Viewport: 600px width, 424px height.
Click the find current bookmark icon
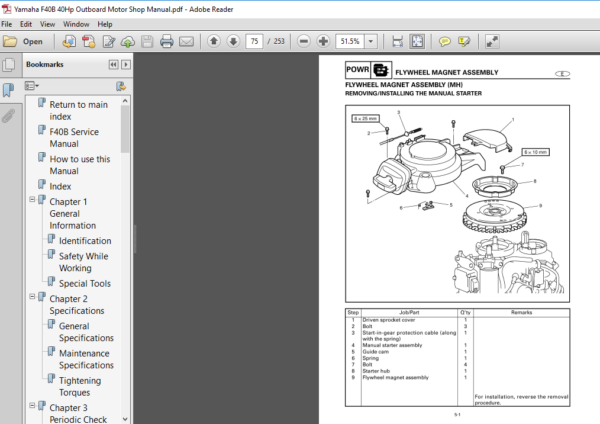pyautogui.click(x=121, y=86)
